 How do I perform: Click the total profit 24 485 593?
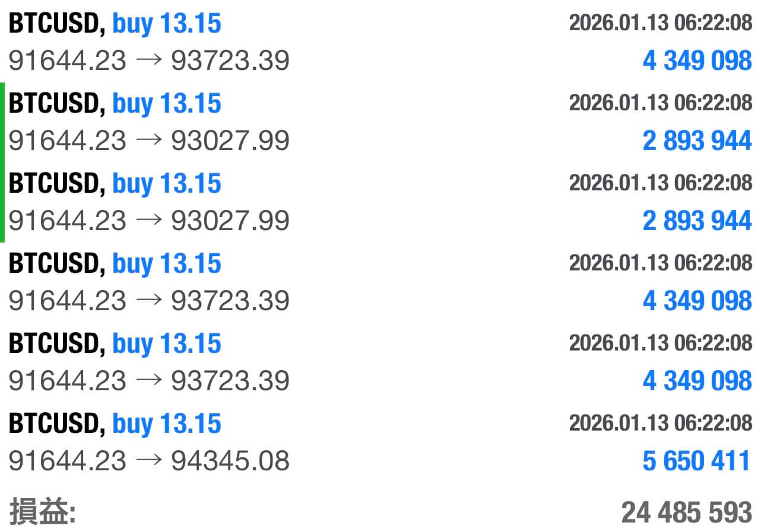pos(686,512)
